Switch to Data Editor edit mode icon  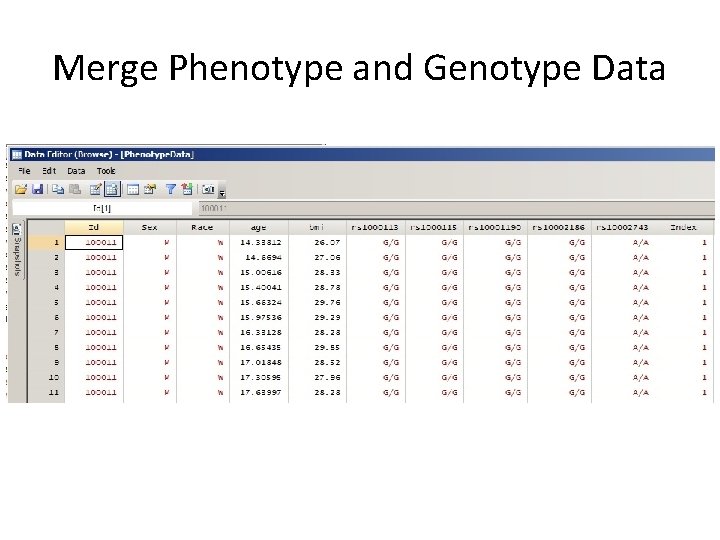click(96, 189)
